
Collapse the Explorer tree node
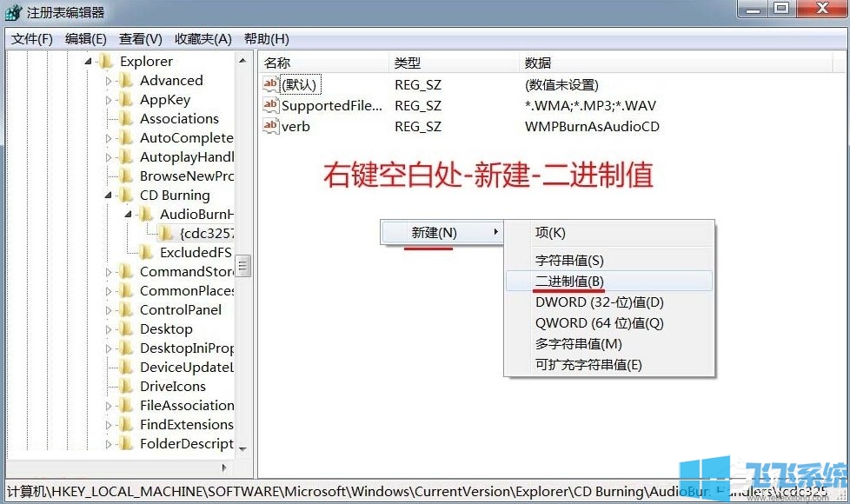point(88,61)
